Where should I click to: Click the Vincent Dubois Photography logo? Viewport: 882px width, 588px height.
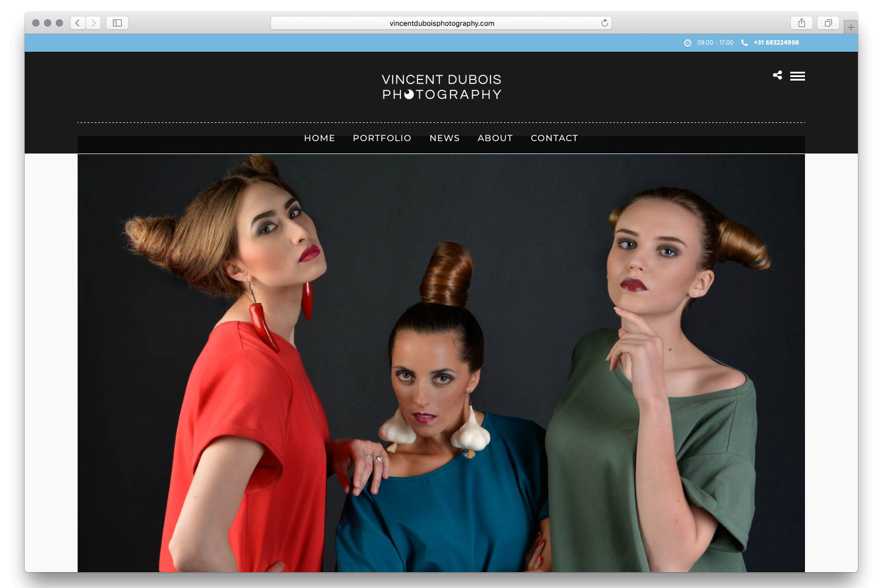[442, 87]
